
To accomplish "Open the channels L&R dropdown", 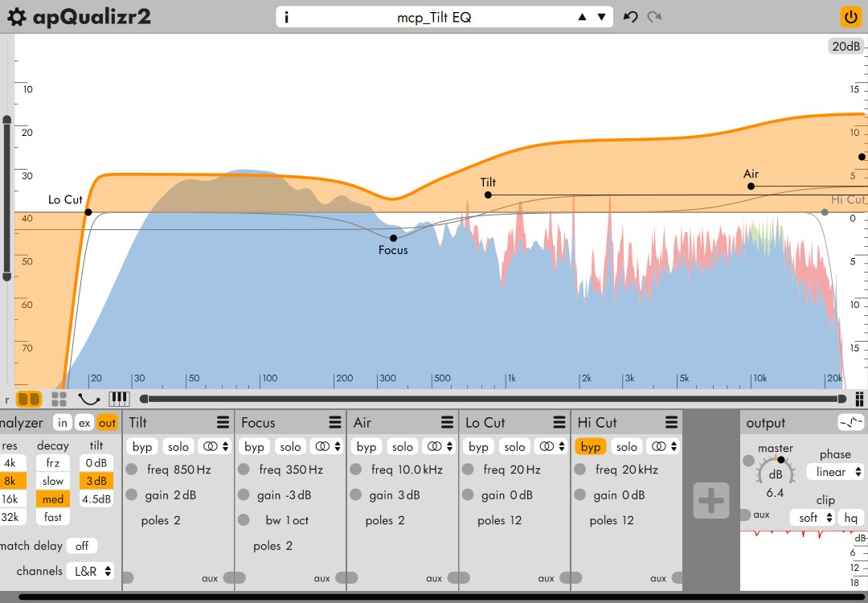I will (x=89, y=571).
